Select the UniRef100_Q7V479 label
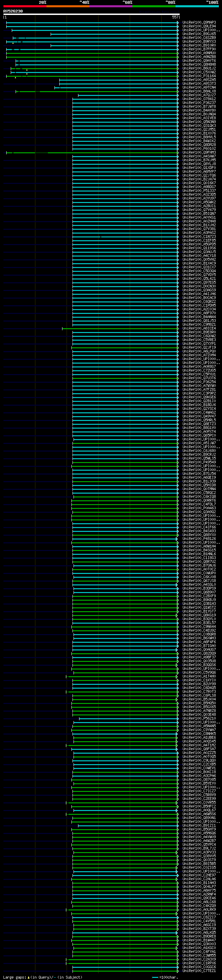Image resolution: width=222 pixels, height=980 pixels. pyautogui.click(x=199, y=210)
